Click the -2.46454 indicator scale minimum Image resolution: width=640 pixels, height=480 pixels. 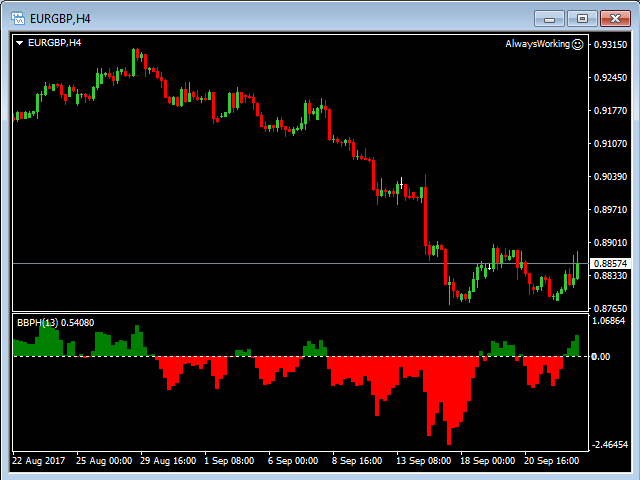(x=610, y=445)
